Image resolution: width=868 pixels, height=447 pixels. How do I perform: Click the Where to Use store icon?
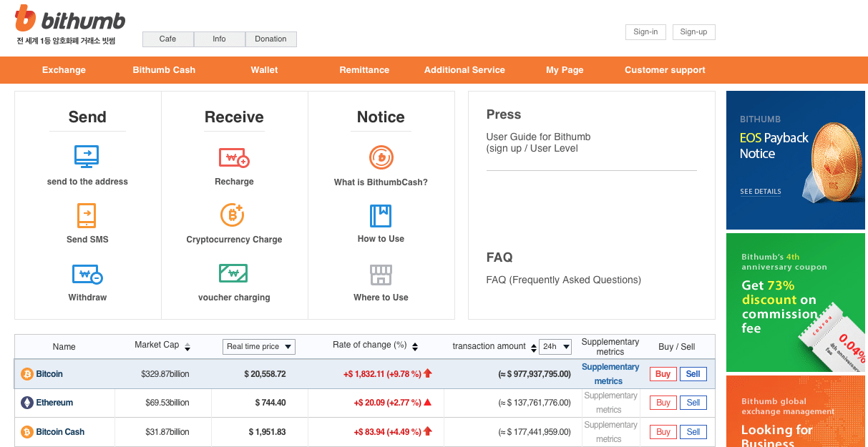[381, 275]
